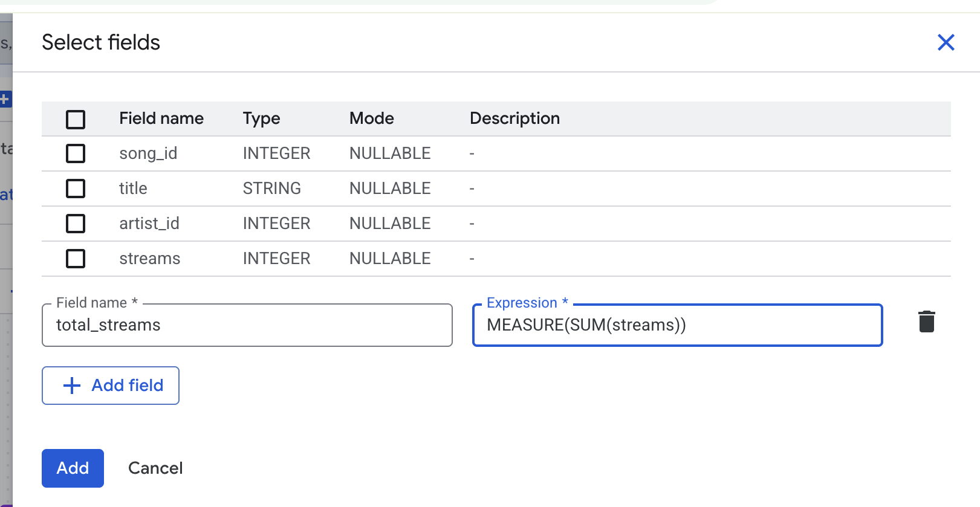This screenshot has width=980, height=507.
Task: Click the Expression input box
Action: point(677,325)
